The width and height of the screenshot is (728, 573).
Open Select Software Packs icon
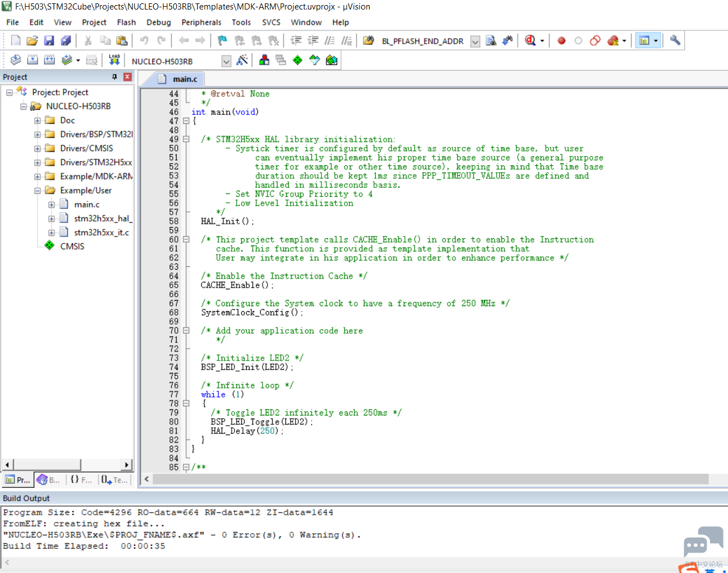point(315,60)
